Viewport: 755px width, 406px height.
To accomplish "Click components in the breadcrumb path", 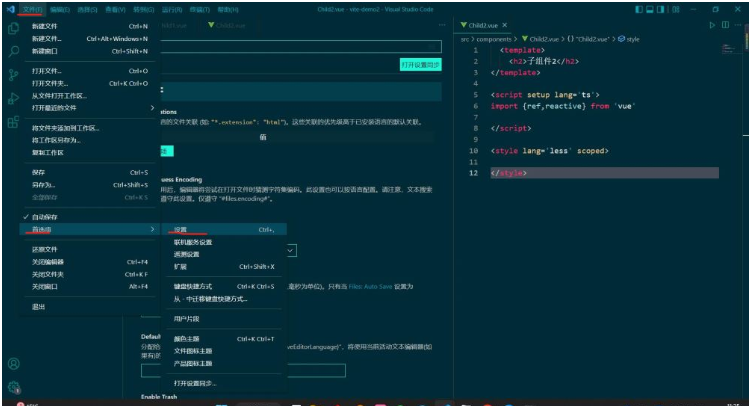I will point(494,39).
